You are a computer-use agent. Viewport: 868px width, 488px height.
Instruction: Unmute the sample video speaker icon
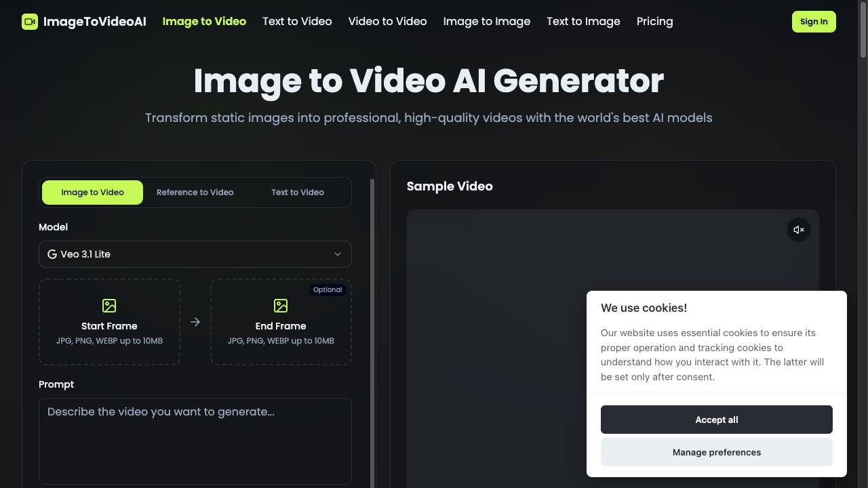coord(799,230)
